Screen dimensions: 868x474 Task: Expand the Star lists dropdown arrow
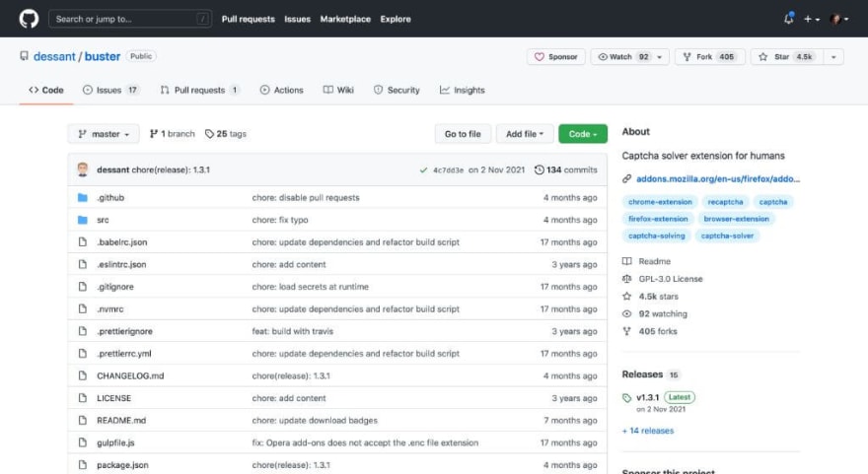(x=833, y=56)
